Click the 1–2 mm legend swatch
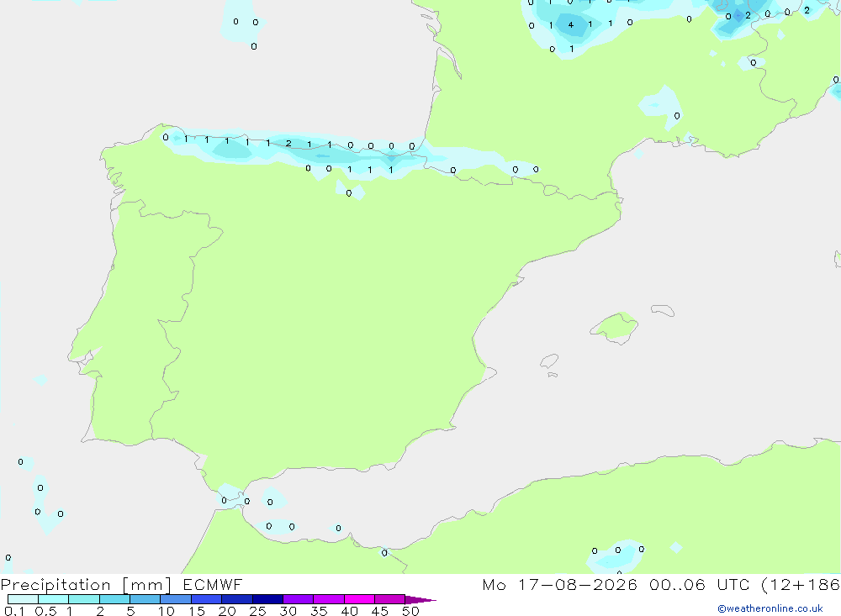The width and height of the screenshot is (841, 616). coord(83,599)
